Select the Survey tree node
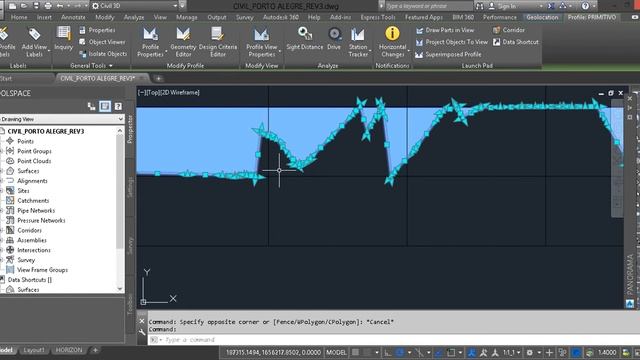The height and width of the screenshot is (360, 640). click(x=26, y=260)
